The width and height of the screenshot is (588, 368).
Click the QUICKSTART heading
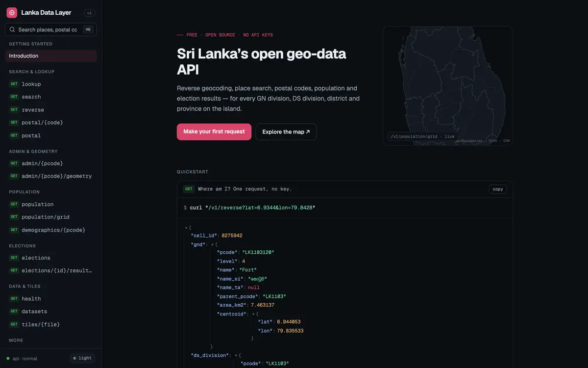193,172
